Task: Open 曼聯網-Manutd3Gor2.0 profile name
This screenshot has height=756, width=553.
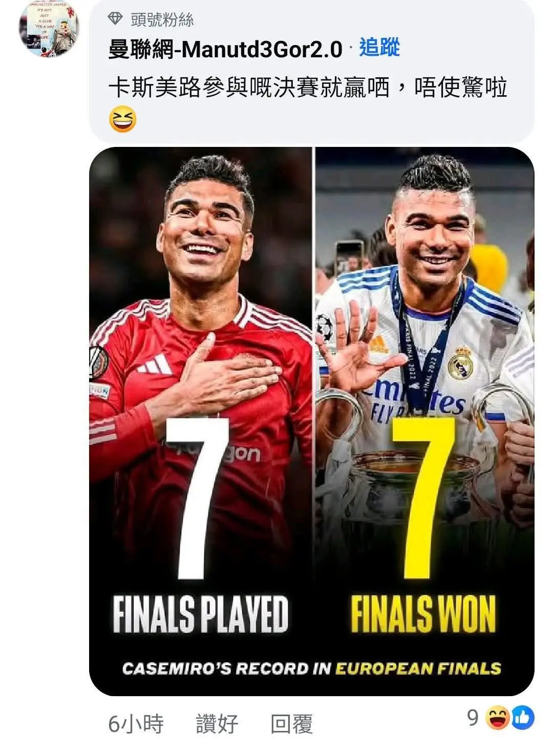Action: pyautogui.click(x=225, y=49)
